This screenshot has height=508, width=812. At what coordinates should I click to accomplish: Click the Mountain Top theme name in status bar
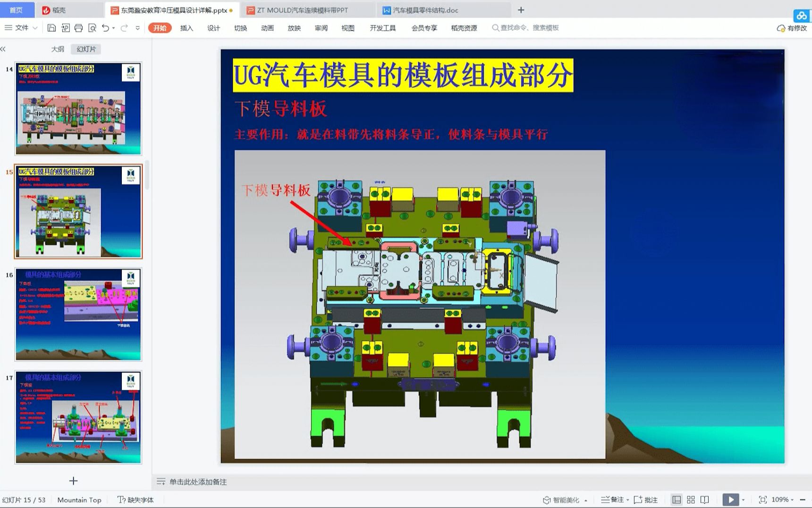click(79, 500)
